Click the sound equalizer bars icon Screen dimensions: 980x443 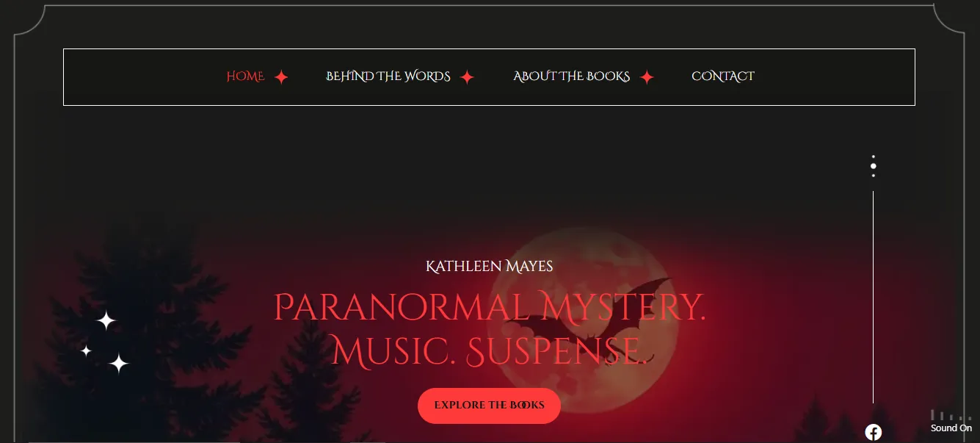(951, 415)
